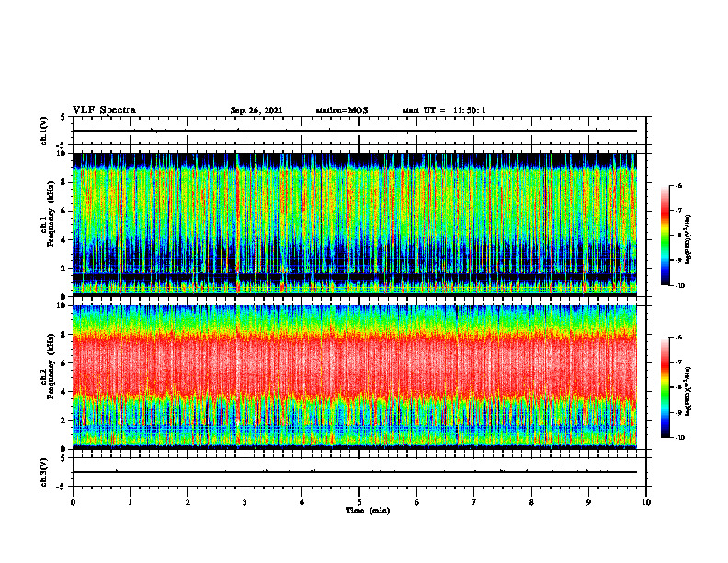This screenshot has height=563, width=728.
Task: Click tick label "2" on the Time axis
Action: [x=188, y=502]
